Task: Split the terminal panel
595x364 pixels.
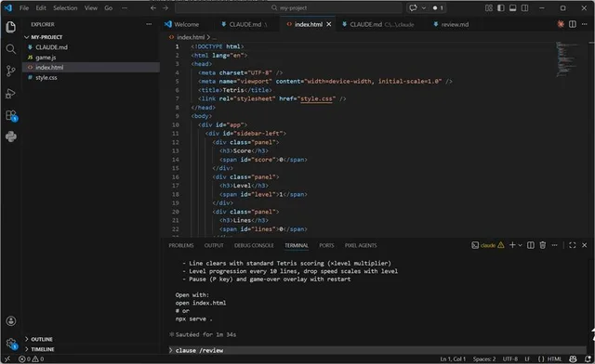Action: coord(531,245)
